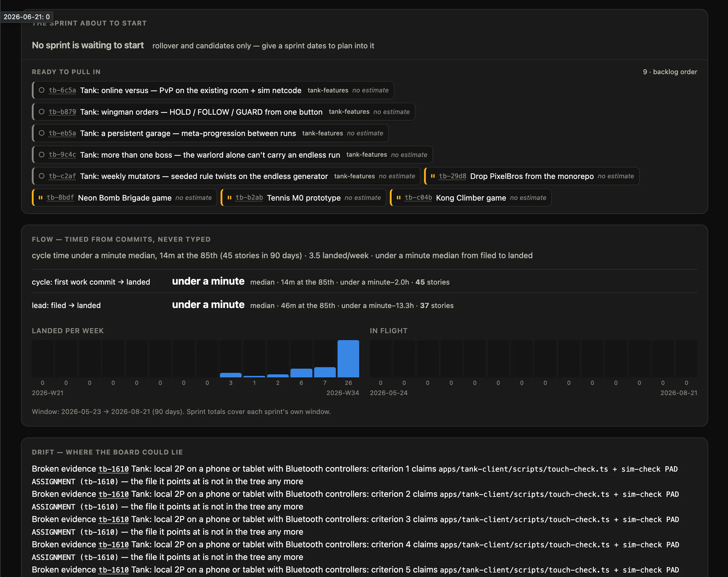Click the pause icon on Kong Climber game
Viewport: 728px width, 577px height.
pos(399,198)
